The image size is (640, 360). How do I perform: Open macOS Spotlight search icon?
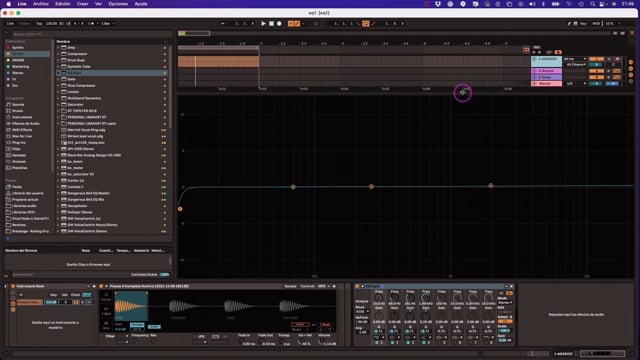593,4
